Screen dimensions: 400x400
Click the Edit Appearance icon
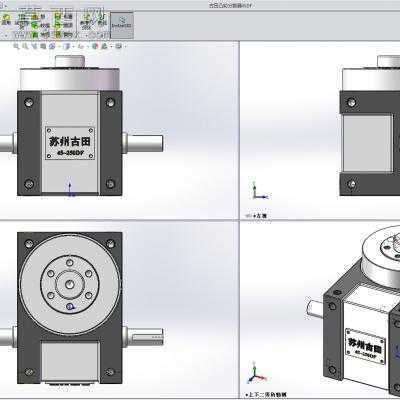(95, 46)
